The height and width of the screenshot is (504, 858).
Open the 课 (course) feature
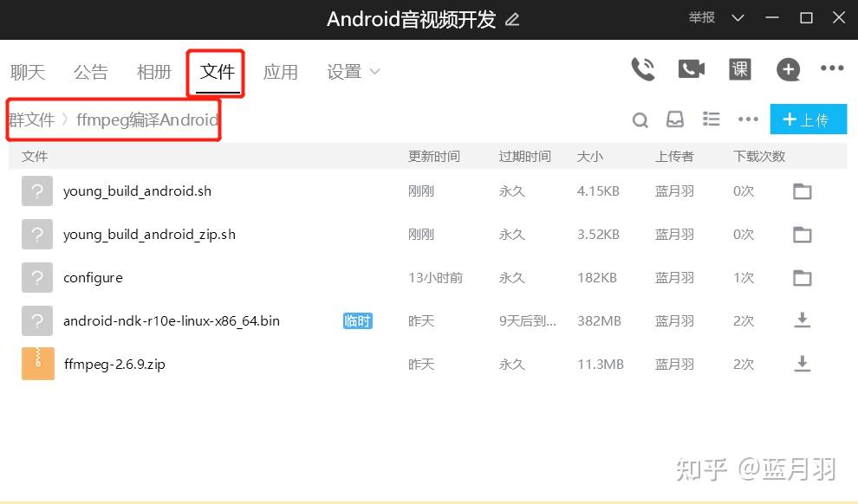739,69
